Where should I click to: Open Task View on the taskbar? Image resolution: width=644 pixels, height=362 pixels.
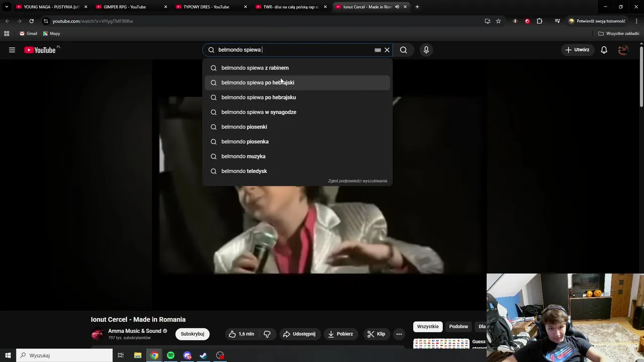click(x=121, y=355)
